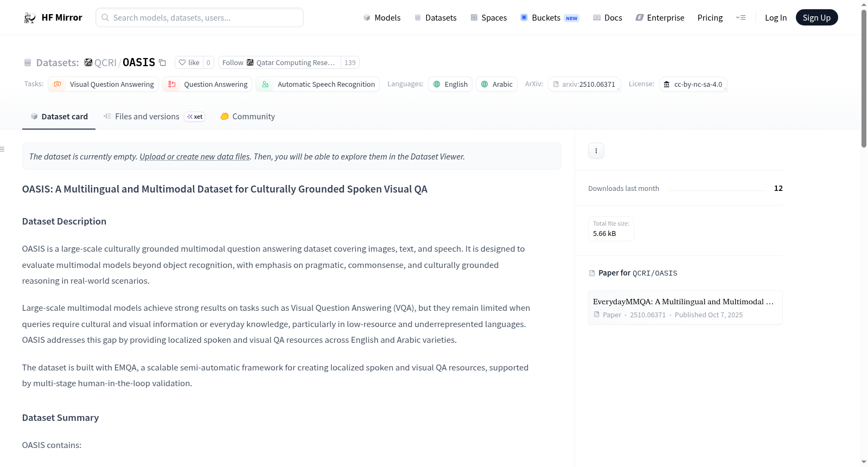
Task: Filter by Question Answering task tag
Action: [207, 84]
